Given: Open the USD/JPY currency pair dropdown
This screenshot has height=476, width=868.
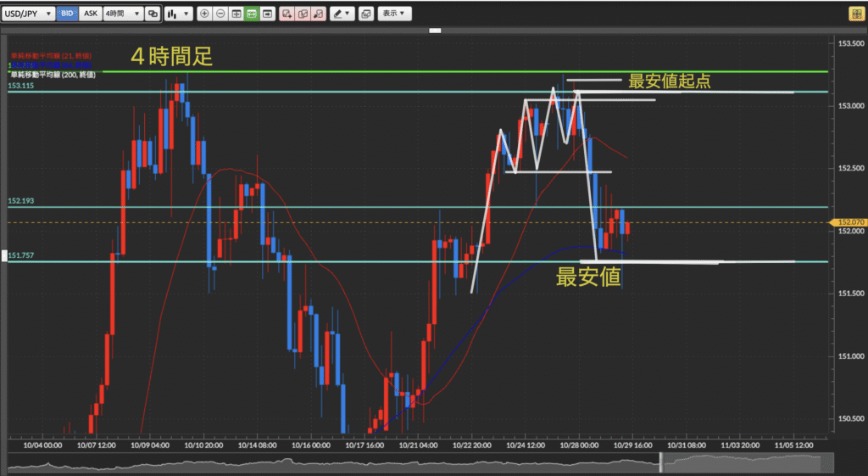Looking at the screenshot, I should point(29,14).
